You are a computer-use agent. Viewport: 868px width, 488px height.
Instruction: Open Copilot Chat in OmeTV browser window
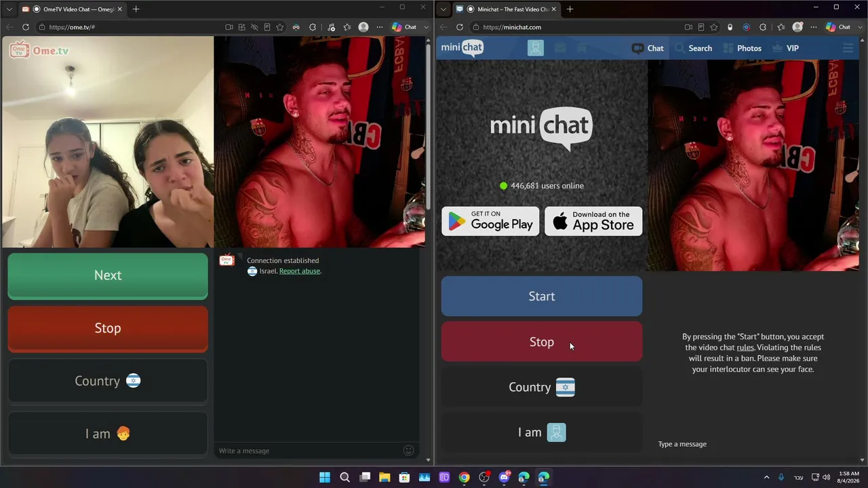pos(404,27)
